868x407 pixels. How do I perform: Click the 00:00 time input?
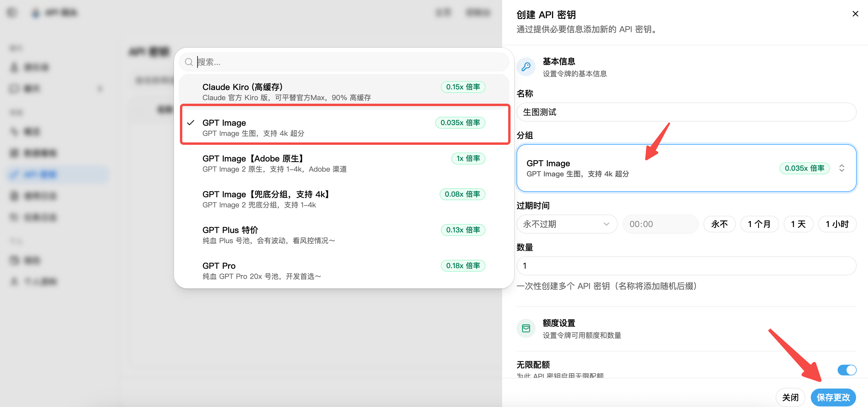660,224
